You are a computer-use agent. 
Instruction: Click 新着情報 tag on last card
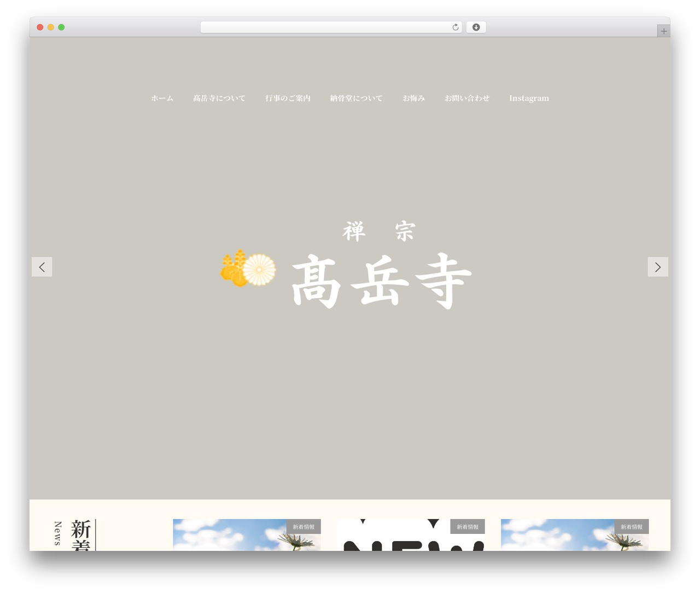[x=632, y=527]
